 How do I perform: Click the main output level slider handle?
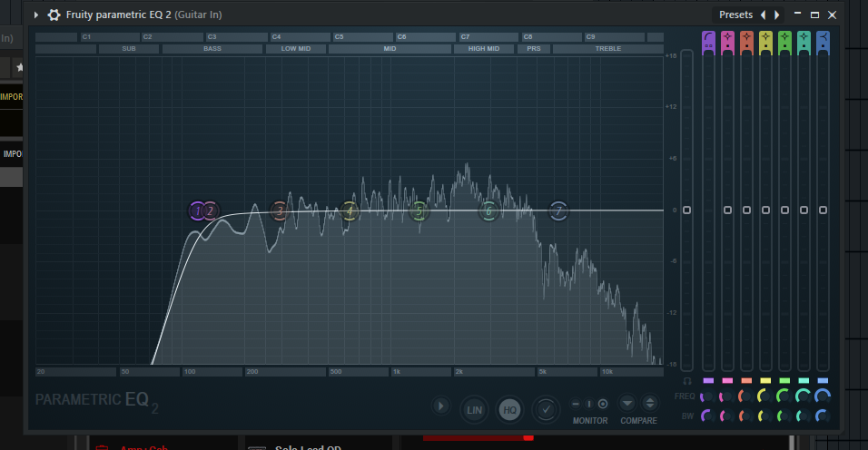(686, 210)
